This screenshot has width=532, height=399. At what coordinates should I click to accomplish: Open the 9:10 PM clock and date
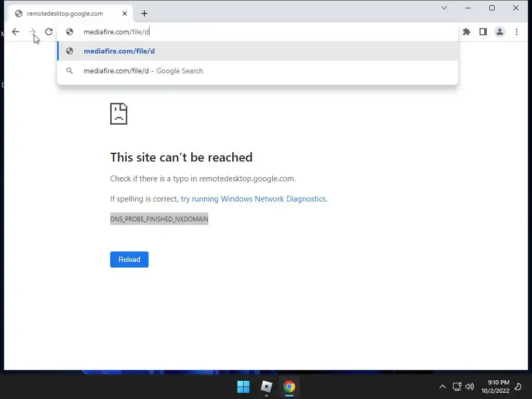tap(495, 387)
